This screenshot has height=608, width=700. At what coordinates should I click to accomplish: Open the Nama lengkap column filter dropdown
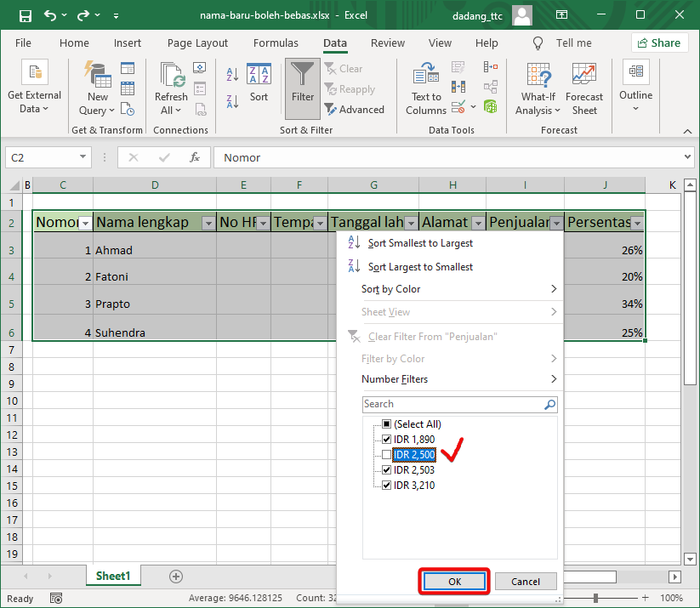tap(208, 222)
